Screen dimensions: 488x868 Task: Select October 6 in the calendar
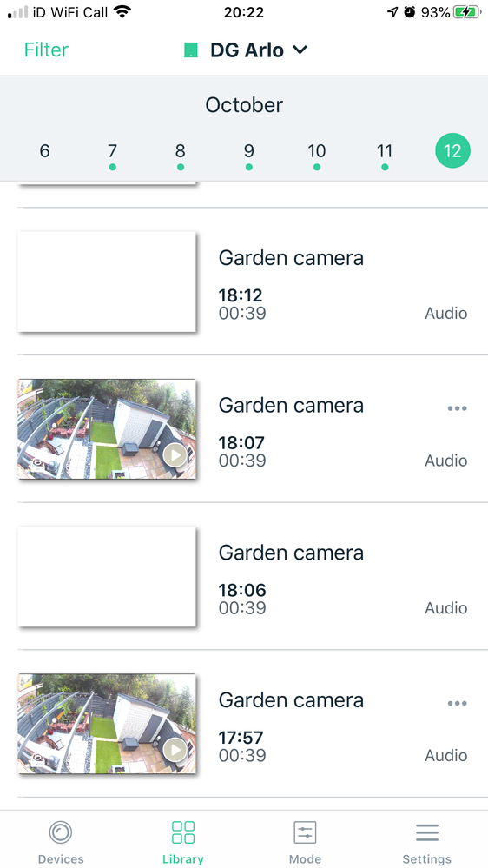(x=45, y=150)
